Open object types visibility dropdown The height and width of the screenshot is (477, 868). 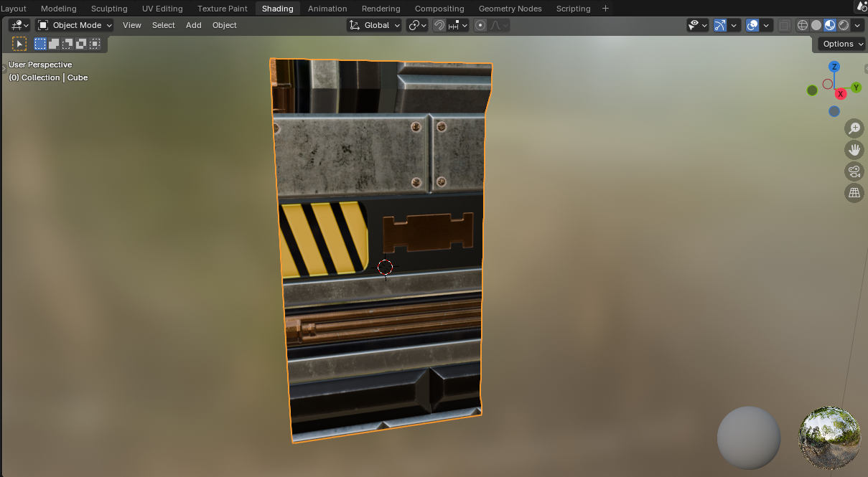[x=698, y=25]
